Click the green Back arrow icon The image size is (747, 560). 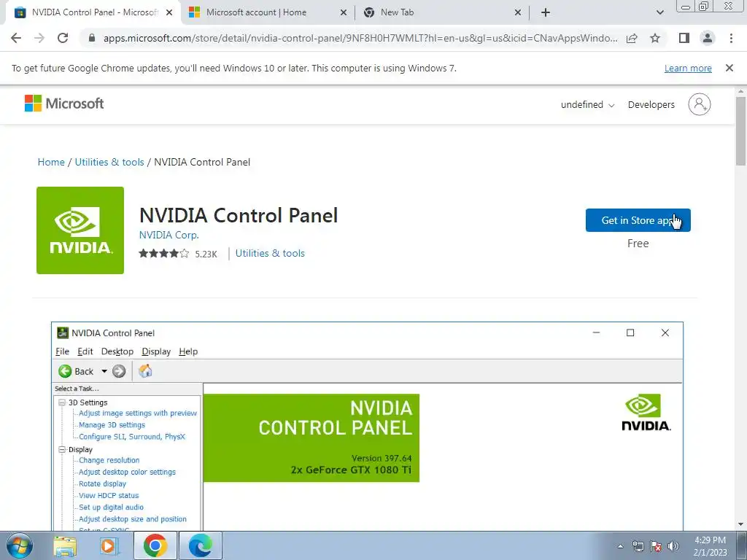[x=65, y=371]
